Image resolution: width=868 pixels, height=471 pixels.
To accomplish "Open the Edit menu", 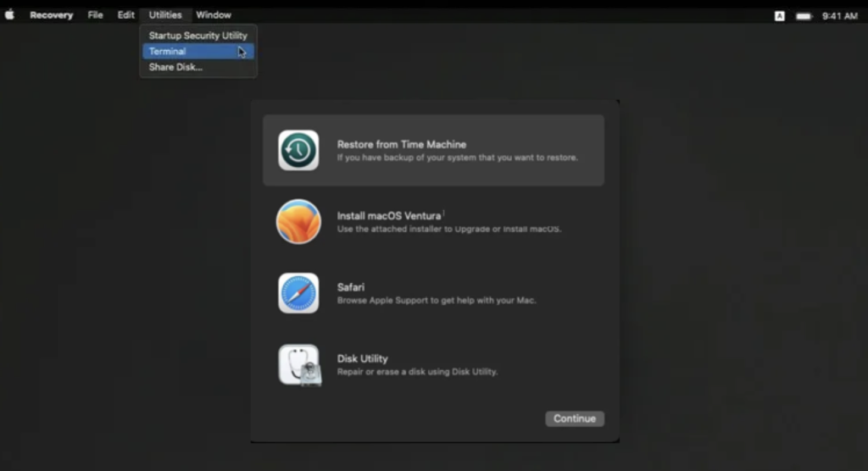I will [125, 15].
